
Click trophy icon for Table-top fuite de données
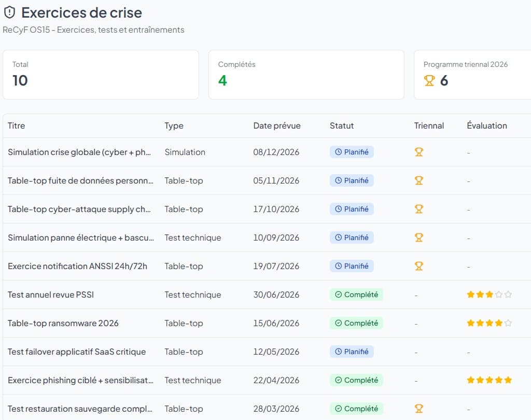[x=418, y=180]
